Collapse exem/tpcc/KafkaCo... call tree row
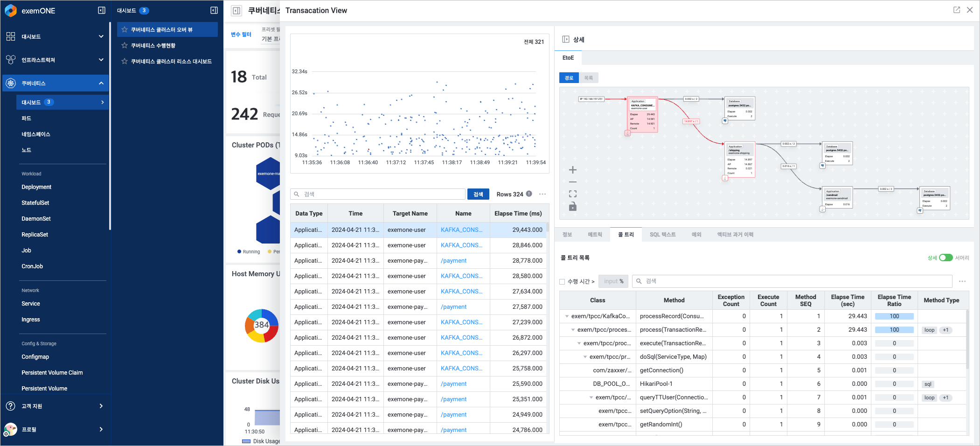This screenshot has height=446, width=980. [x=567, y=316]
